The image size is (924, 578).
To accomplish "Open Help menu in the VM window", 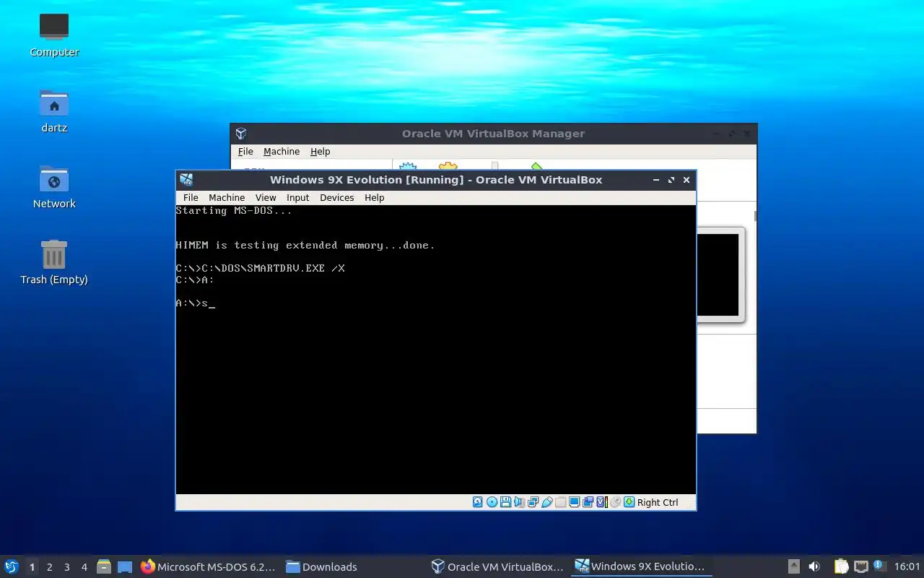I will tap(374, 197).
